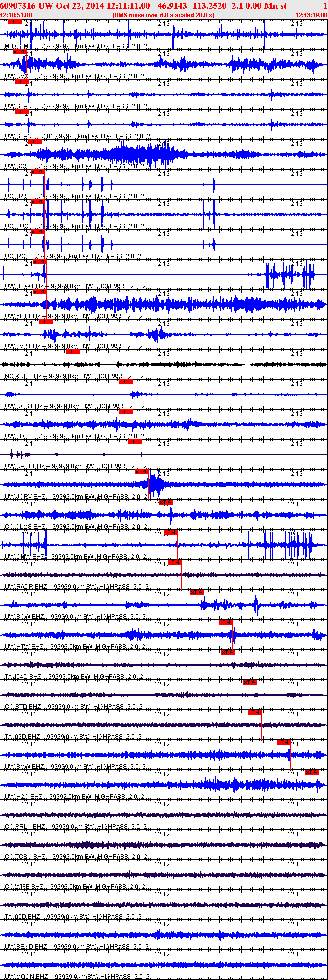Select the pick flag on the UW H2O trace
This screenshot has width=328, height=980.
(313, 772)
